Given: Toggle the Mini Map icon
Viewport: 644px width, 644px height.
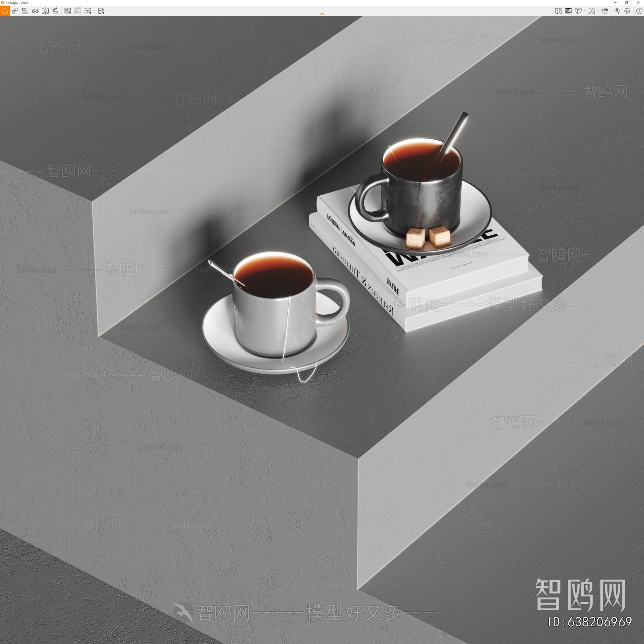Looking at the screenshot, I should pos(558,11).
